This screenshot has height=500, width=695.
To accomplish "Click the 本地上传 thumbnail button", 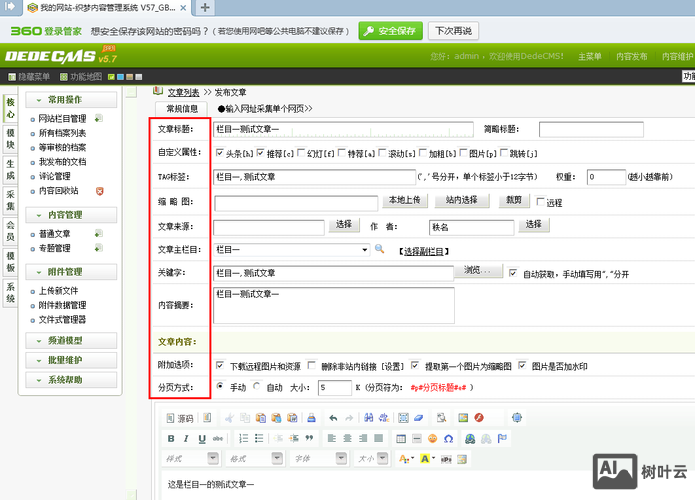I will 405,200.
